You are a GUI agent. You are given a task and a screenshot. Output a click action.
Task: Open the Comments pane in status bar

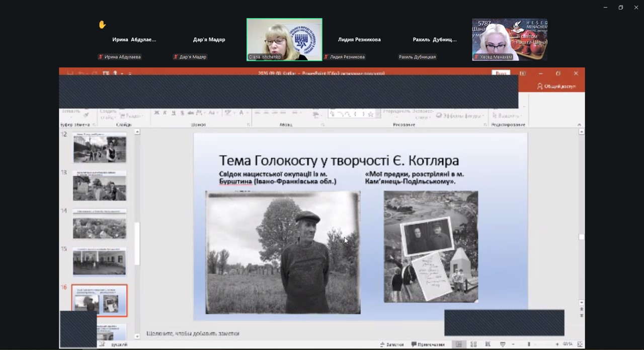coord(428,344)
